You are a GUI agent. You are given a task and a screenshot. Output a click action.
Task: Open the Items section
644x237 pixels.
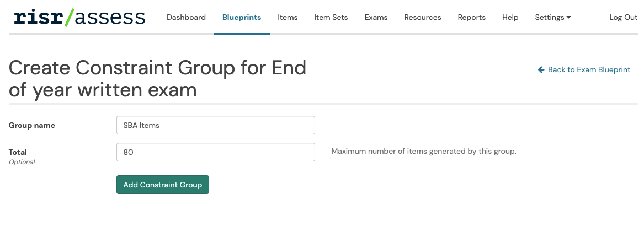tap(288, 17)
